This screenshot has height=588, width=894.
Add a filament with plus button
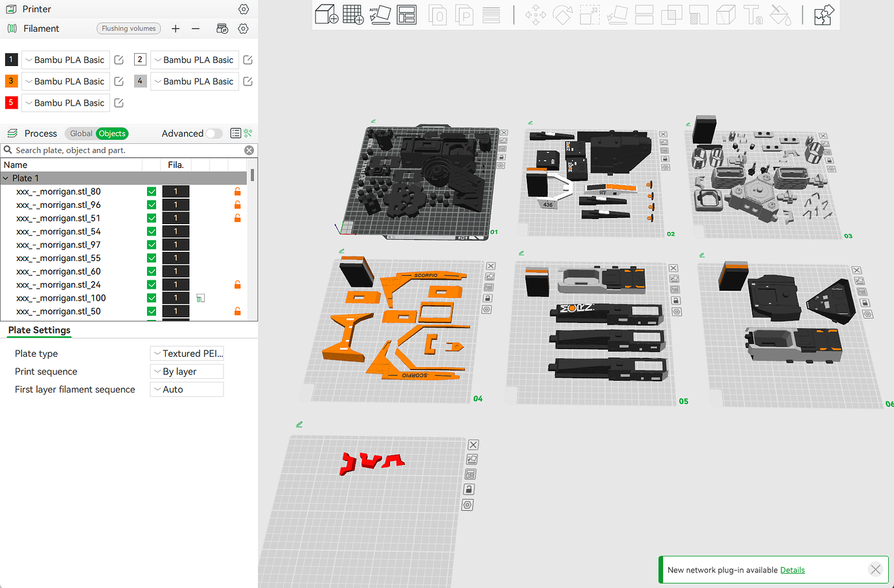tap(176, 28)
